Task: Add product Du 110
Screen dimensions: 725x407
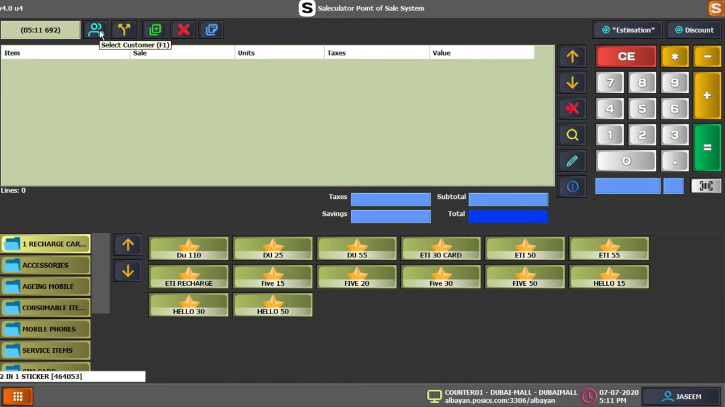Action: tap(189, 249)
